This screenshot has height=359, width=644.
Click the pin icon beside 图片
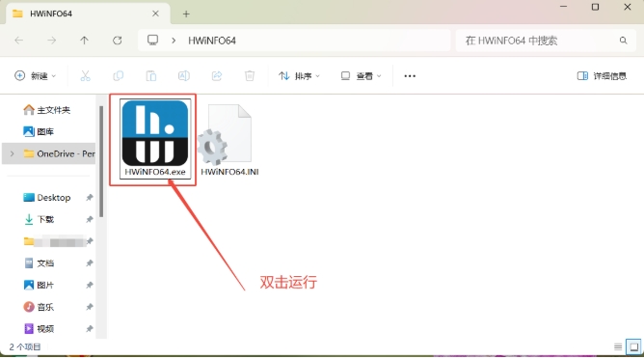[x=89, y=285]
